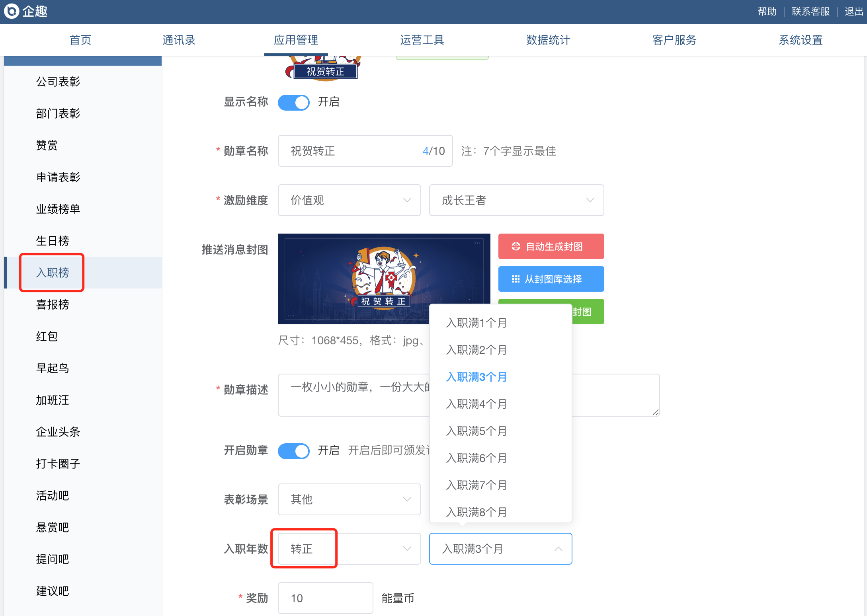Open 系统设置 tab
The height and width of the screenshot is (616, 867).
(801, 40)
